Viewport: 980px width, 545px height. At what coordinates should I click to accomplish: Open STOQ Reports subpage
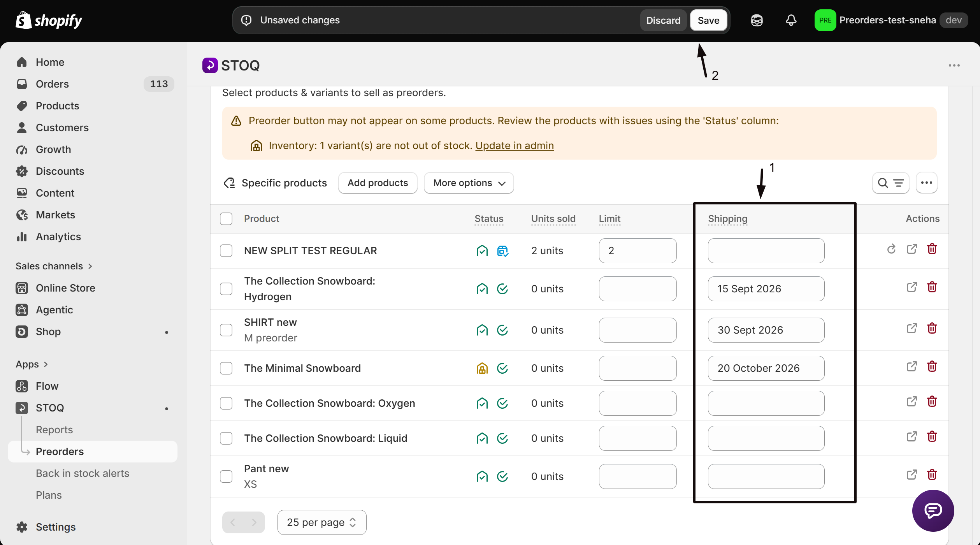pyautogui.click(x=54, y=430)
